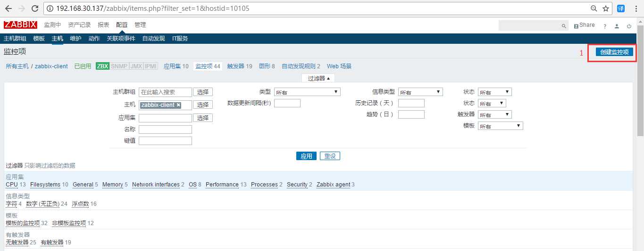644x251 pixels.
Task: Click 选择 button next to 主机群组
Action: click(203, 92)
